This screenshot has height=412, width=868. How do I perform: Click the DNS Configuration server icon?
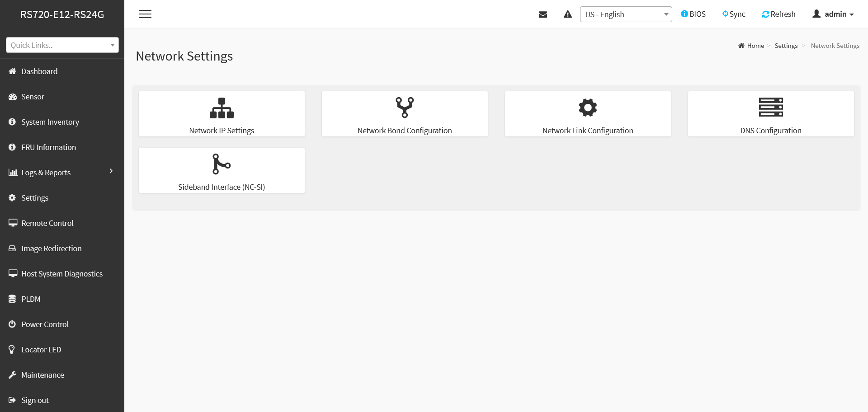[771, 107]
